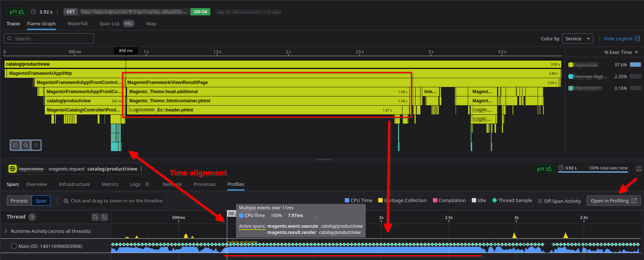
Task: Zoom out of the flame graph
Action: pyautogui.click(x=26, y=145)
